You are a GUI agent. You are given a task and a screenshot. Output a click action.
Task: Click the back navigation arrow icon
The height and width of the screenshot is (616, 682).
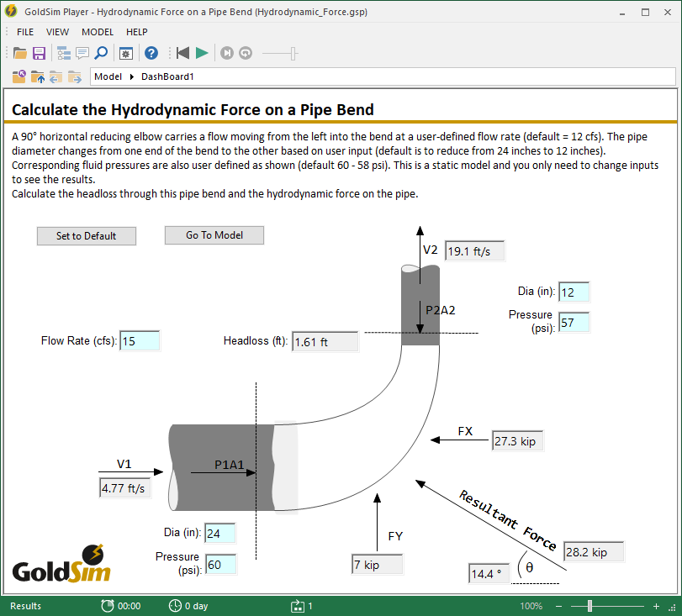[56, 76]
